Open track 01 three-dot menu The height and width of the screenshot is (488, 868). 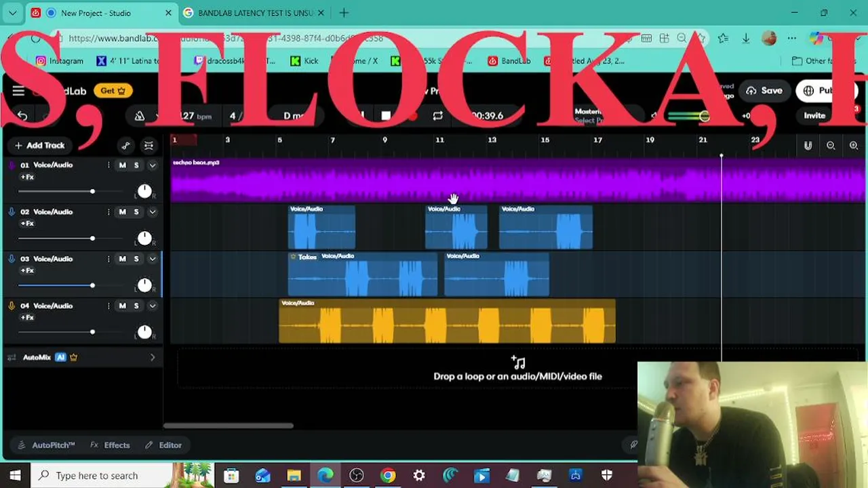click(108, 165)
